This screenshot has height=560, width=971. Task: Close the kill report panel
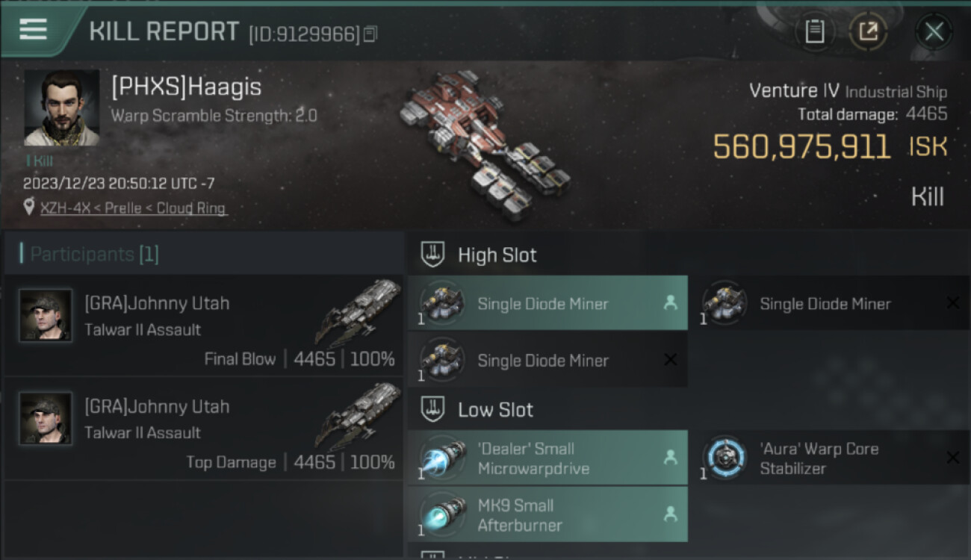(934, 31)
